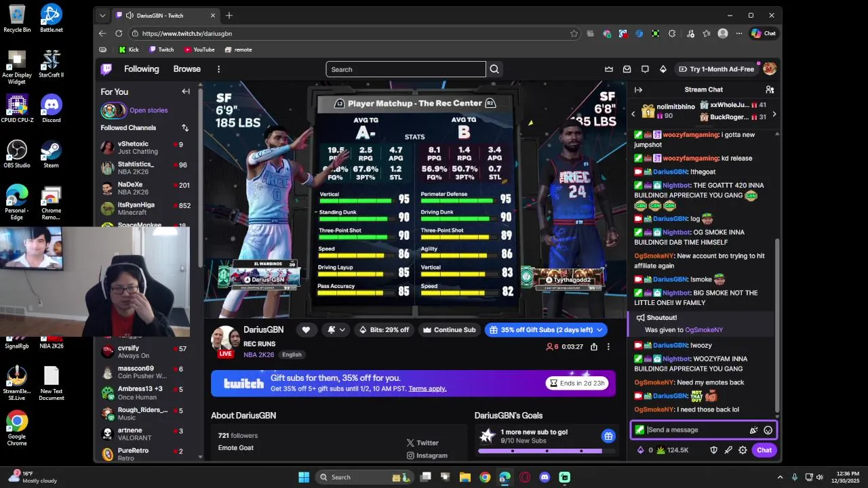Click the Twitch home logo

[106, 69]
